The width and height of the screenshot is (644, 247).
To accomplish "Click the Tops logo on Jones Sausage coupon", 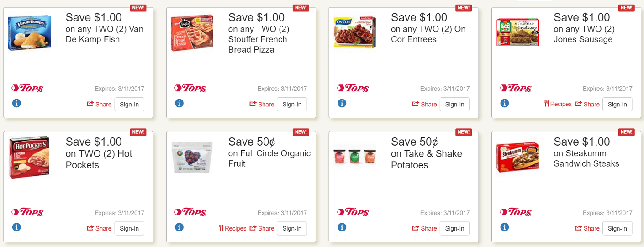I will [516, 88].
